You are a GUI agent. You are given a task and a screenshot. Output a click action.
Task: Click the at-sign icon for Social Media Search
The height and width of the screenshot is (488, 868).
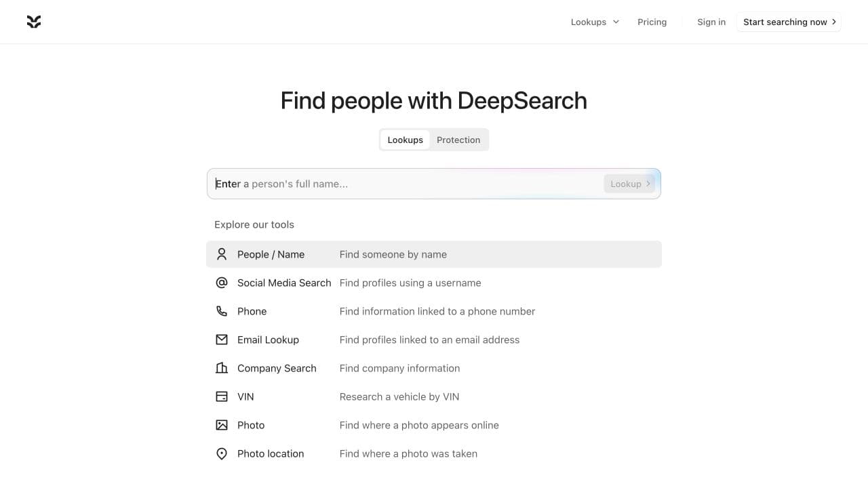click(x=222, y=283)
